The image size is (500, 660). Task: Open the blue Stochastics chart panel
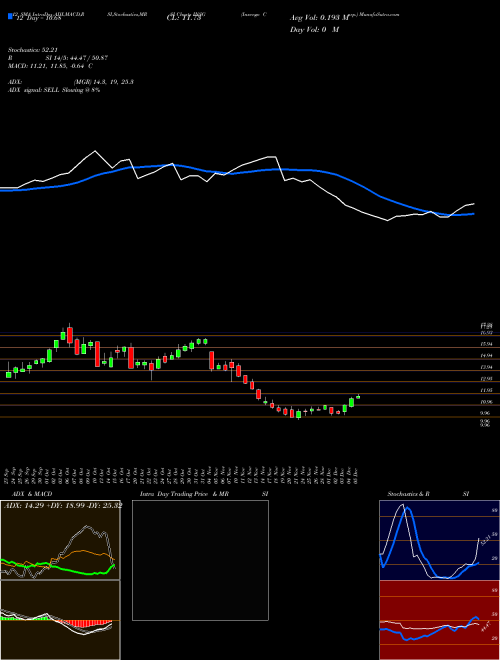[439, 540]
